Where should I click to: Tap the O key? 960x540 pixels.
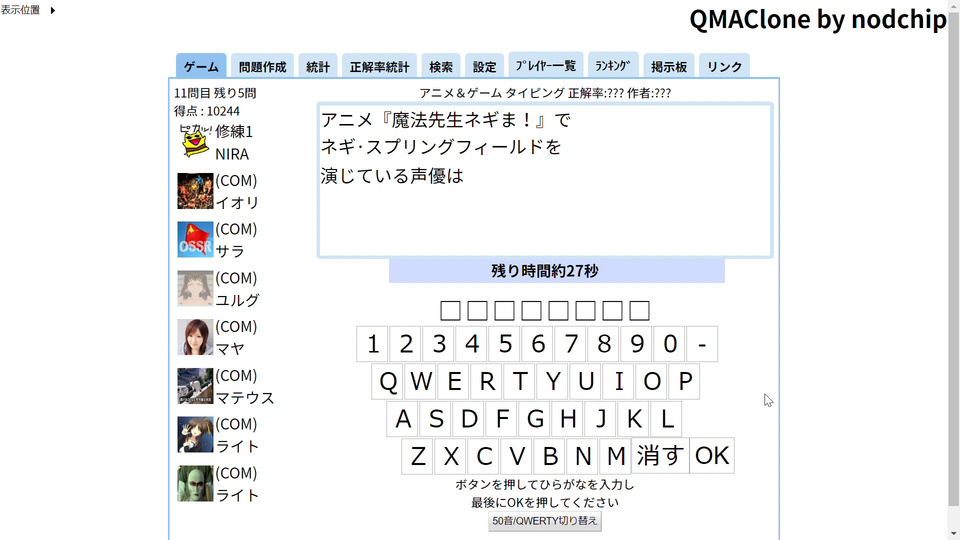(653, 381)
